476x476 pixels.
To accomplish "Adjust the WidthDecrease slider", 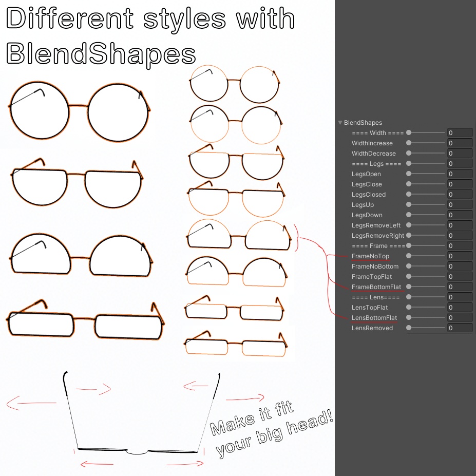I will click(408, 153).
